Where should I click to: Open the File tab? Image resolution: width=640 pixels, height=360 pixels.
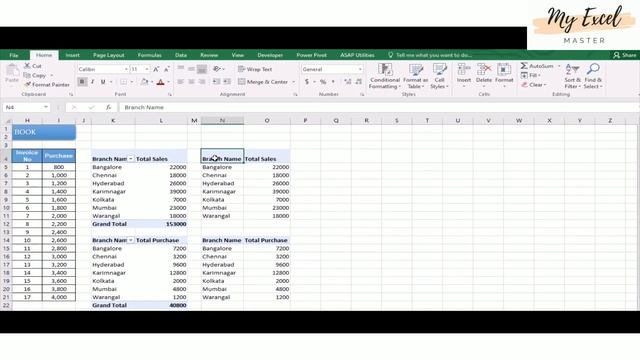click(x=13, y=55)
